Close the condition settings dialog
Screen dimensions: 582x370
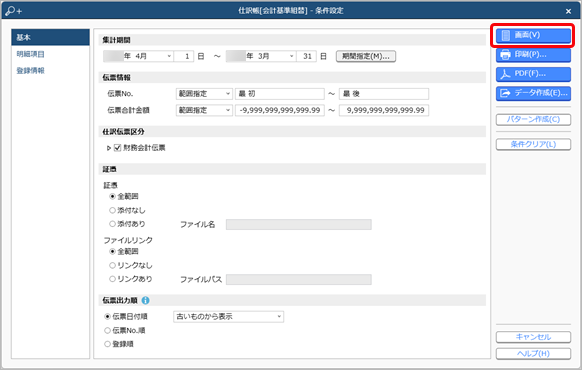568,11
